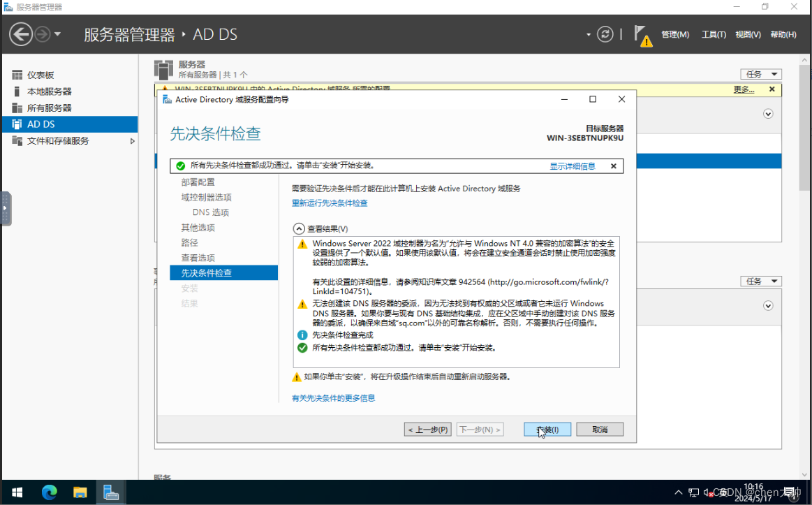Screen dimensions: 812x505
Task: Click the 所有服务器 icon in sidebar
Action: tap(17, 108)
